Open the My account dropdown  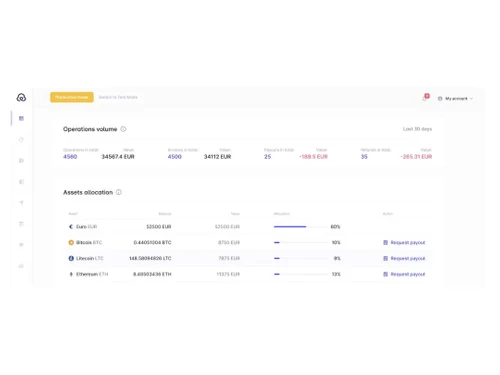coord(455,99)
